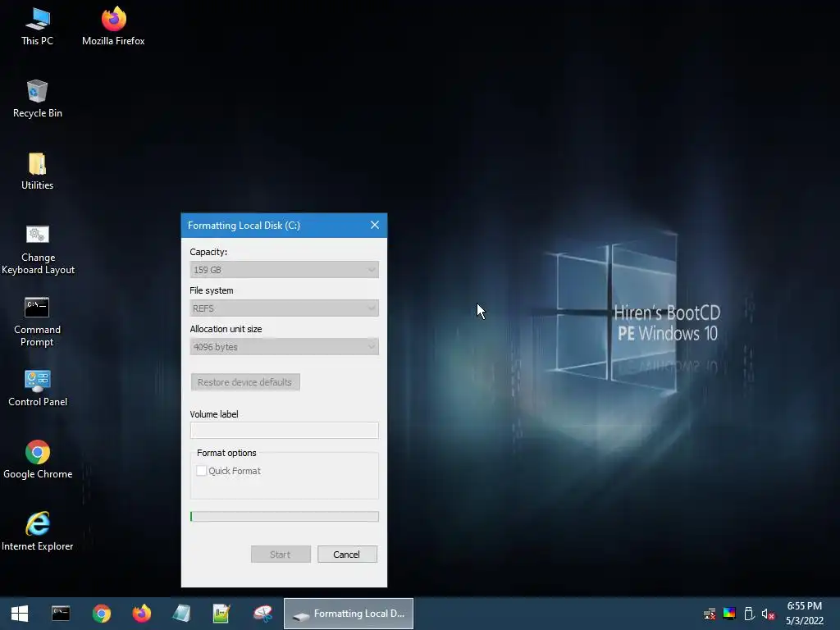Launch Firefox from the taskbar
This screenshot has height=630, width=840.
coord(141,614)
